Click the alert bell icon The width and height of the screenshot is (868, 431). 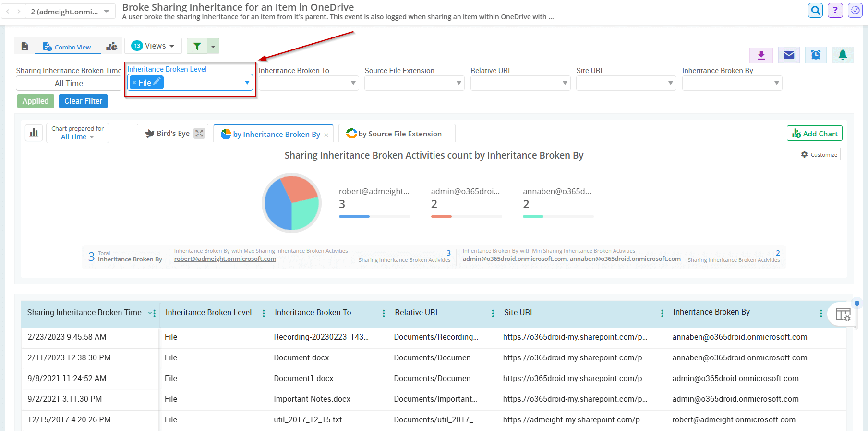pos(843,55)
